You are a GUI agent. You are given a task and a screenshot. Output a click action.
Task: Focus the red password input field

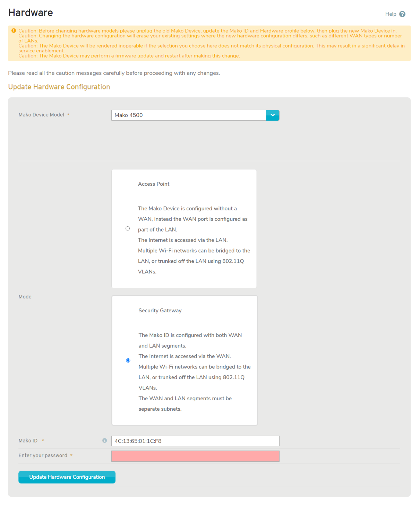(x=195, y=456)
